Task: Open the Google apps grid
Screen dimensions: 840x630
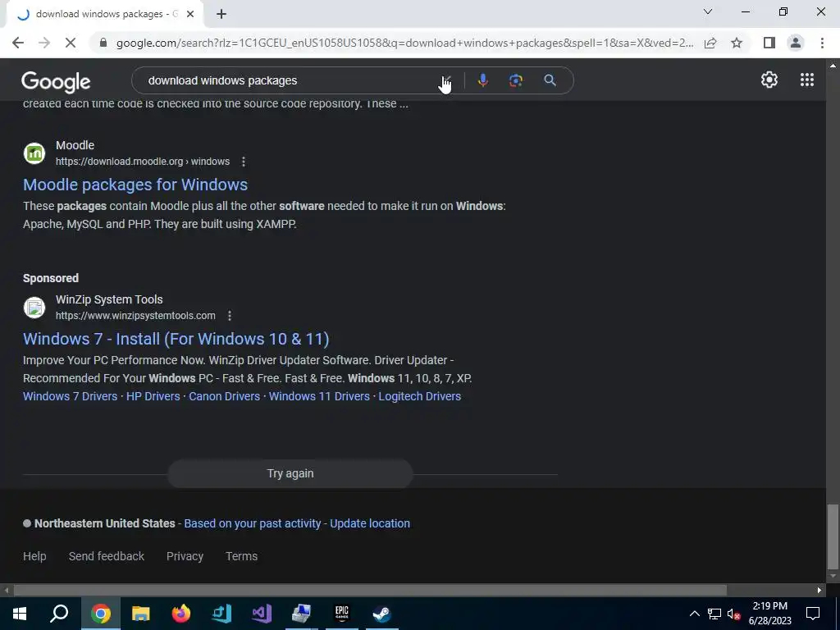Action: (807, 80)
